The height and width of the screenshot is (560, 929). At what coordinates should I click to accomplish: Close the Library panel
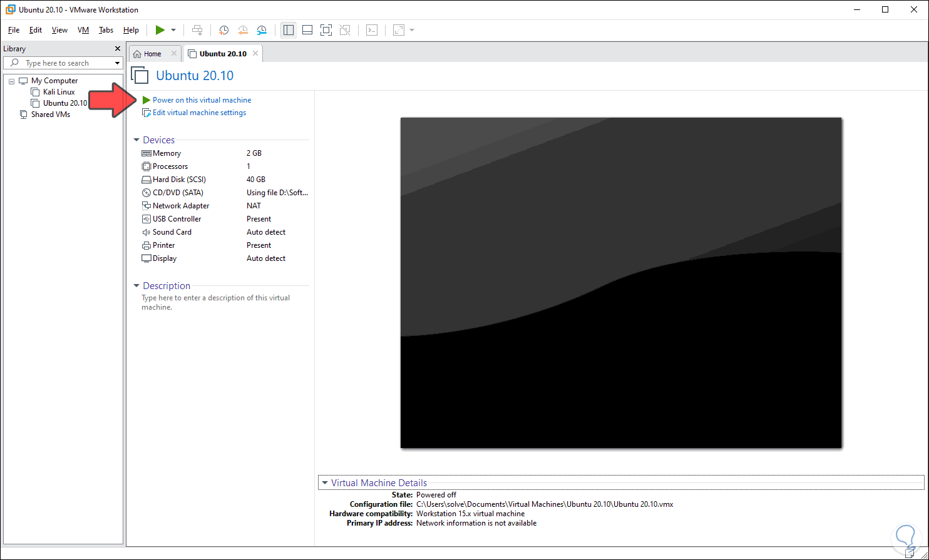click(118, 49)
